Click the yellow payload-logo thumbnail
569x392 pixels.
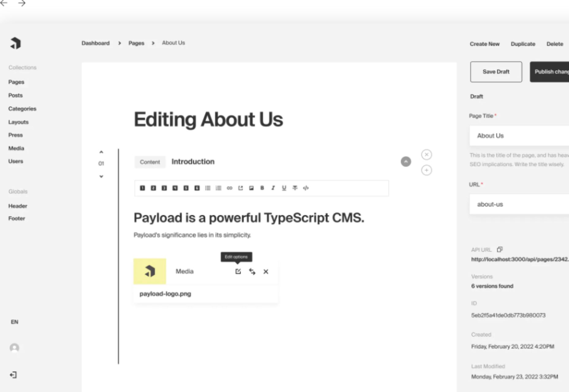[150, 271]
